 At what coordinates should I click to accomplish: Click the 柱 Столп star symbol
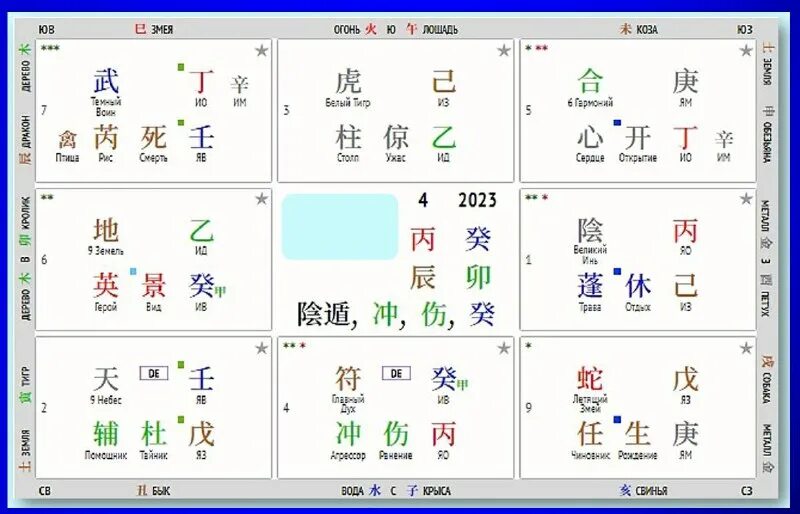coord(348,138)
